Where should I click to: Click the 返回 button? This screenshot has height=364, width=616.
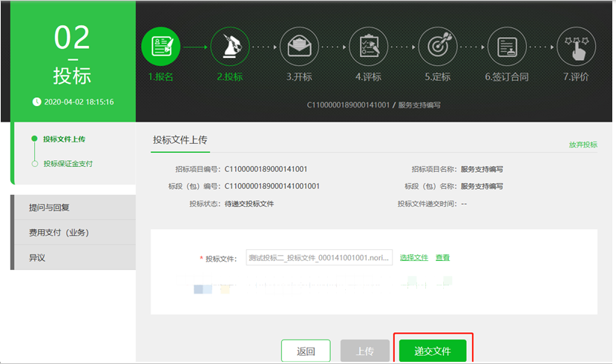[306, 351]
